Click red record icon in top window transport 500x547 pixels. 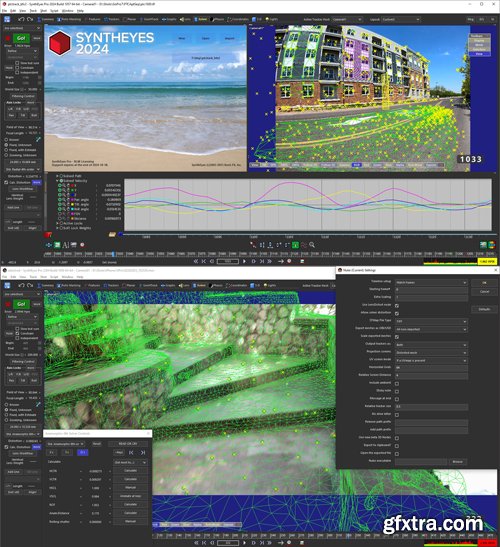[289, 261]
